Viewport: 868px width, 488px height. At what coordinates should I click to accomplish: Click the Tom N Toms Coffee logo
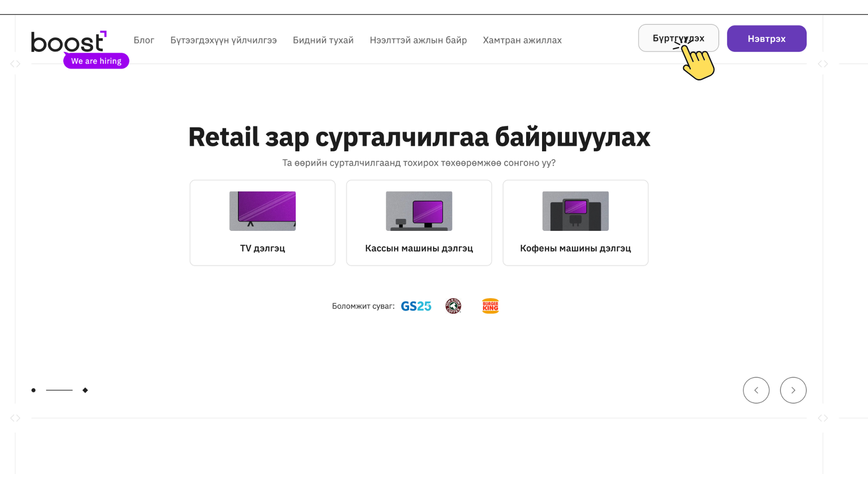click(x=453, y=306)
